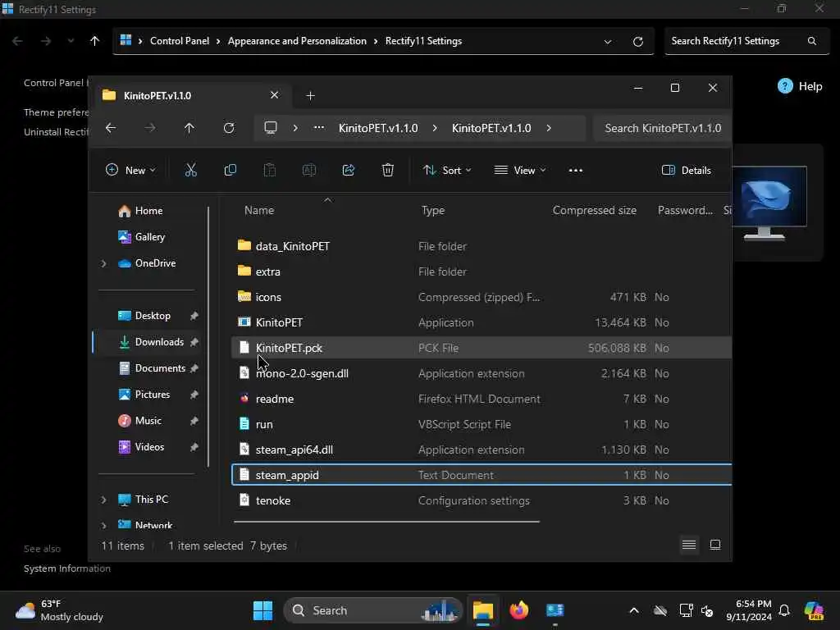Expand the This PC tree node
This screenshot has width=840, height=630.
coord(104,500)
